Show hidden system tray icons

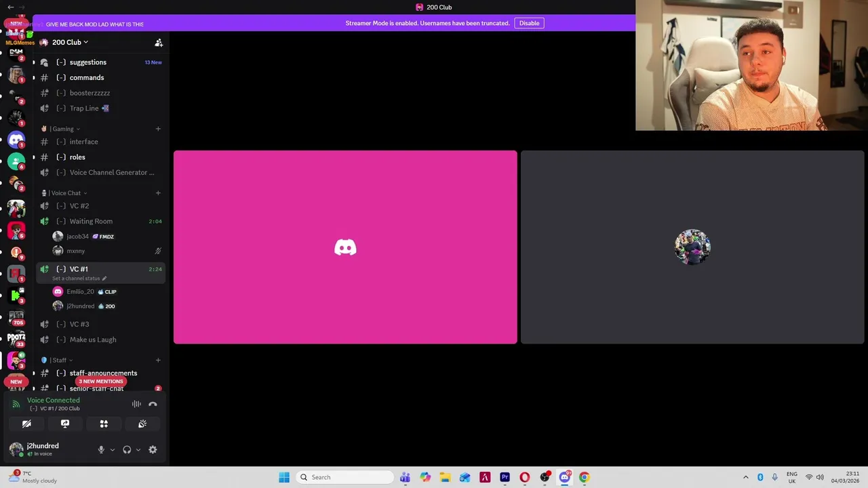[x=746, y=477]
